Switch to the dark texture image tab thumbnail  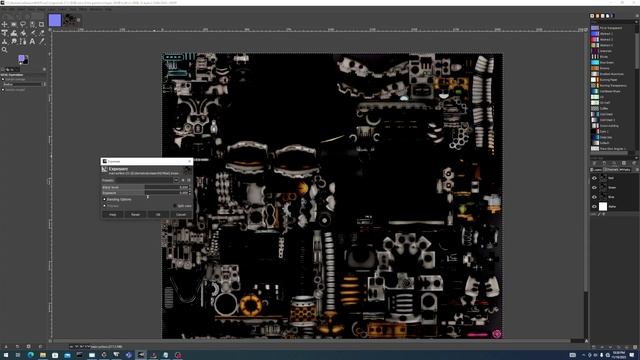pos(70,20)
